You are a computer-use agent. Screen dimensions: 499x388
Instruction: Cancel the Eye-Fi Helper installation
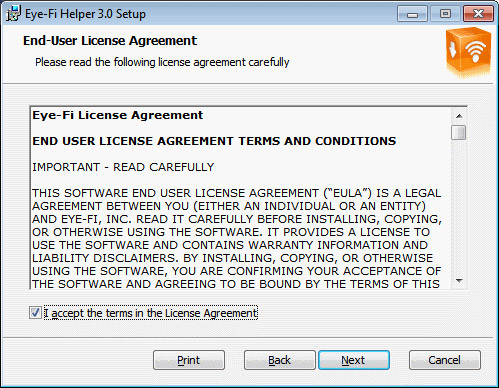coord(445,360)
